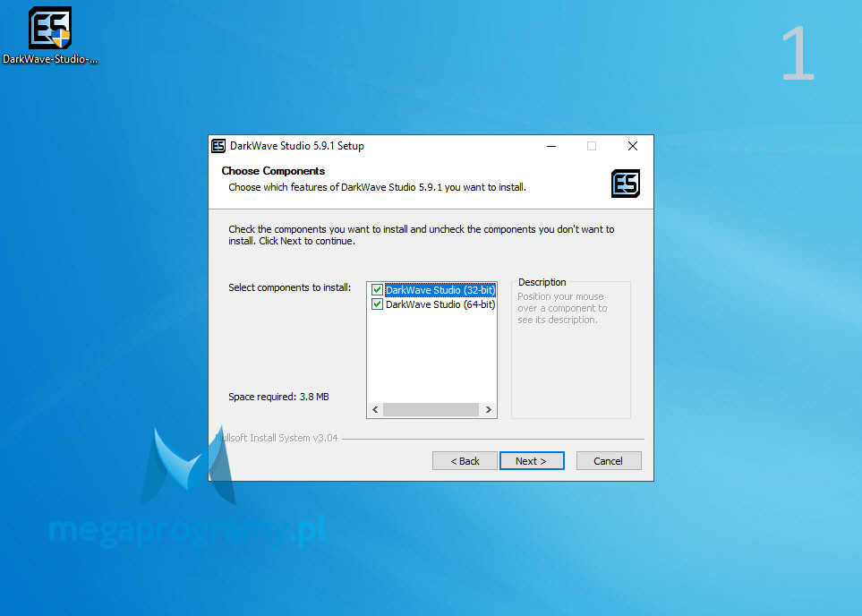
Task: Cancel the DarkWave Studio setup
Action: pyautogui.click(x=609, y=461)
